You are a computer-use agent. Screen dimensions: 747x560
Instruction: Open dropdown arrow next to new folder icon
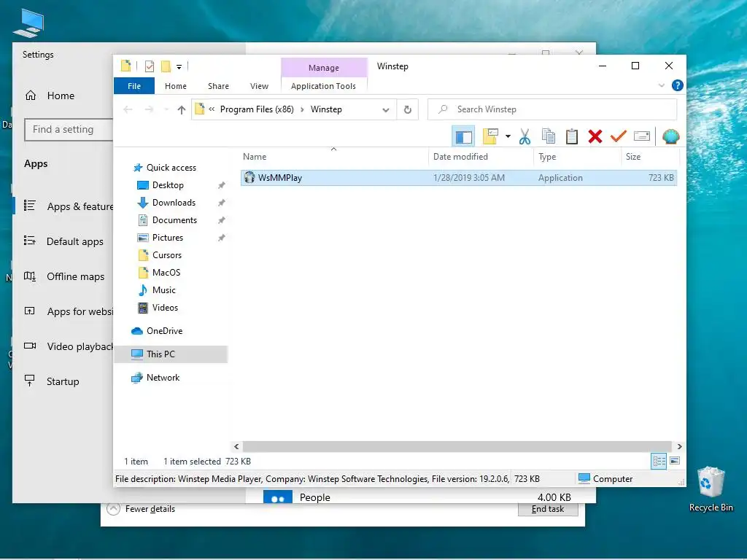coord(508,136)
